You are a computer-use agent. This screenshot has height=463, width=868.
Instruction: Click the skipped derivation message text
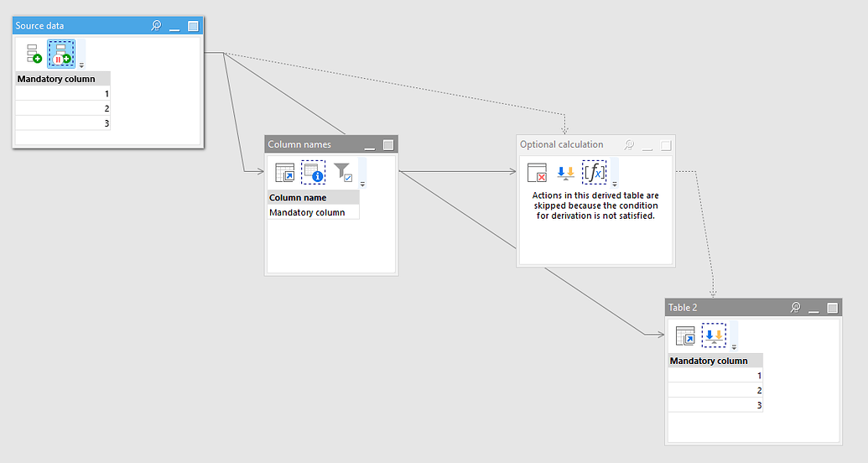click(x=595, y=205)
